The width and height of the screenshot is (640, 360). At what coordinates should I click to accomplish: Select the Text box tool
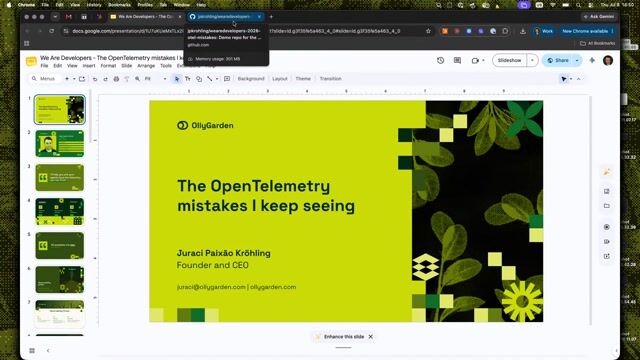pos(188,79)
